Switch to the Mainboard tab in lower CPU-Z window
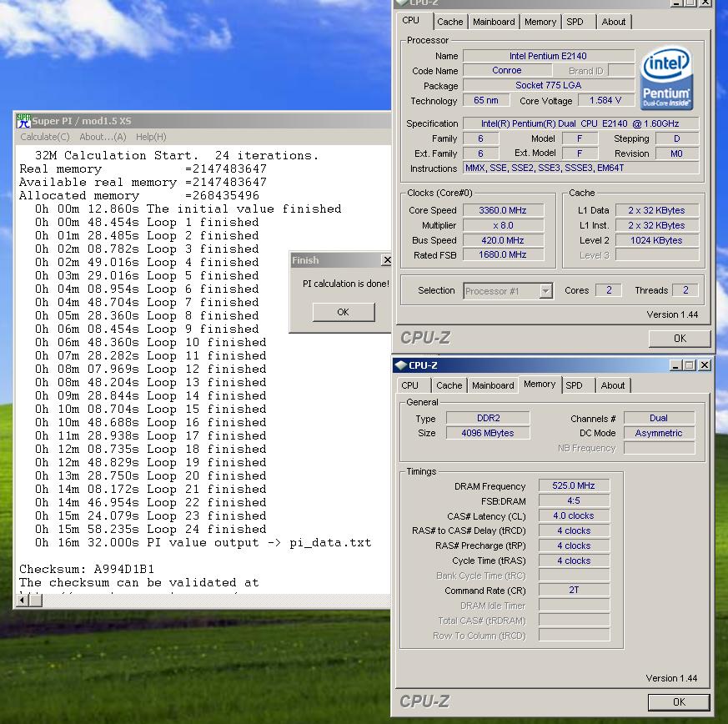 pyautogui.click(x=493, y=385)
